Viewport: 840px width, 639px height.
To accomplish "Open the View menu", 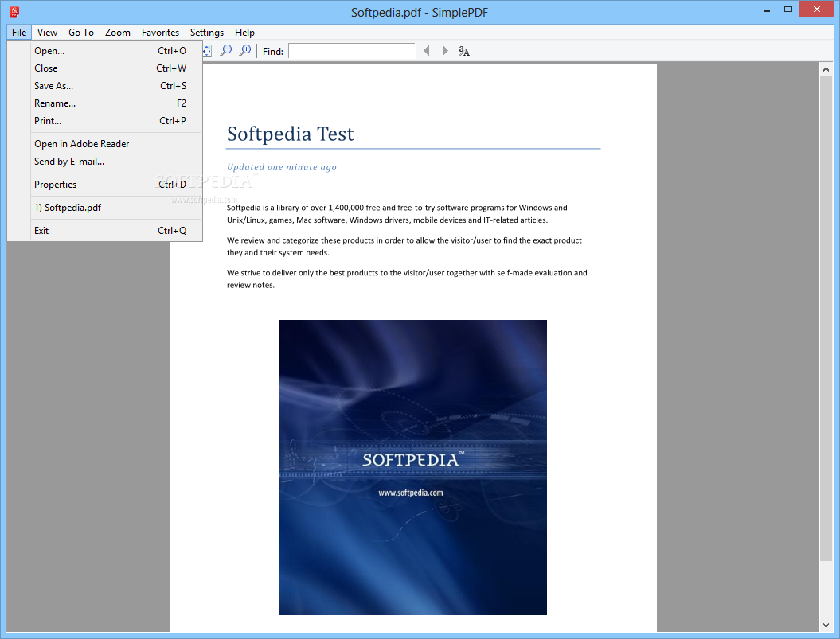I will [47, 32].
